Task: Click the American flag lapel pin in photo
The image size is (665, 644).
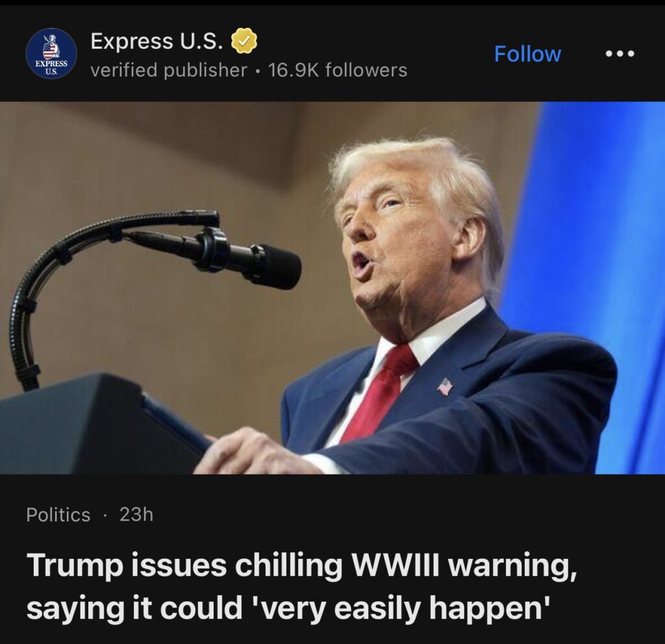Action: 444,386
